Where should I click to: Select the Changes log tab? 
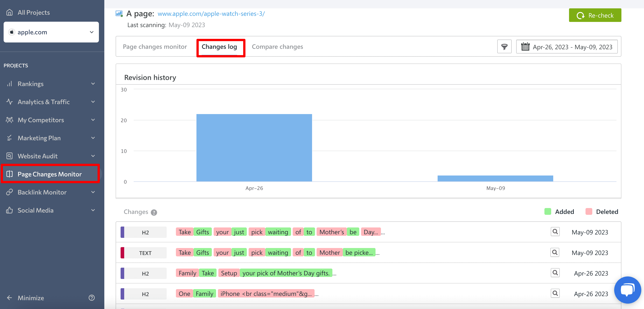219,47
